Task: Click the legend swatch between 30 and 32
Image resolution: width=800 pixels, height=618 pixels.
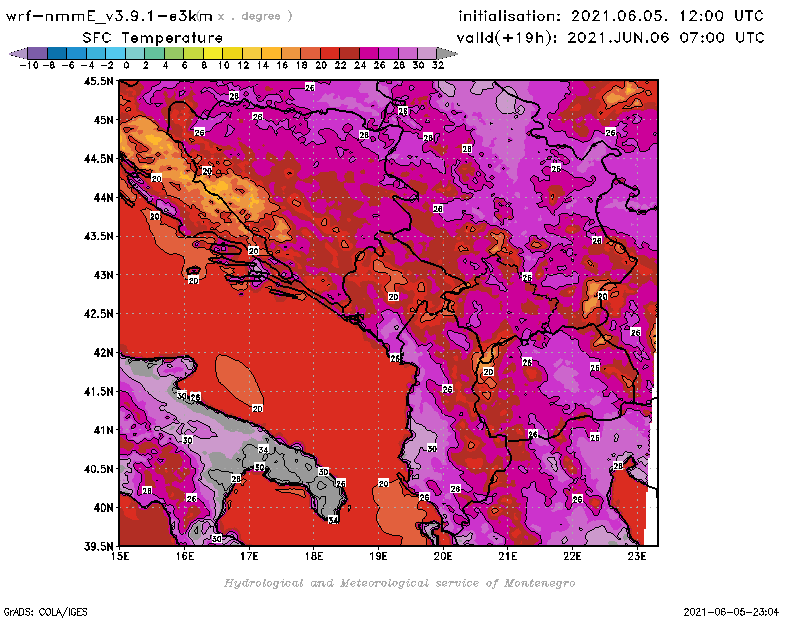Action: tap(427, 53)
